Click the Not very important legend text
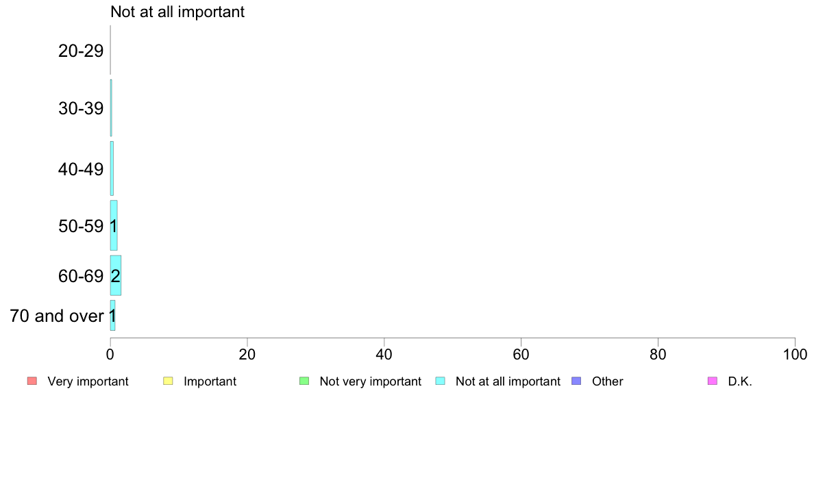This screenshot has width=814, height=504. (370, 381)
